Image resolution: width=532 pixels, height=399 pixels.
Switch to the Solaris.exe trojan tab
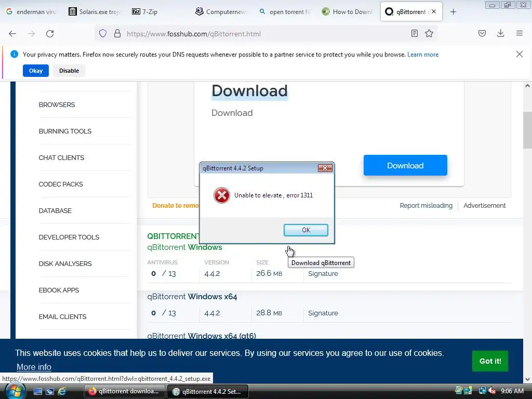tap(95, 12)
